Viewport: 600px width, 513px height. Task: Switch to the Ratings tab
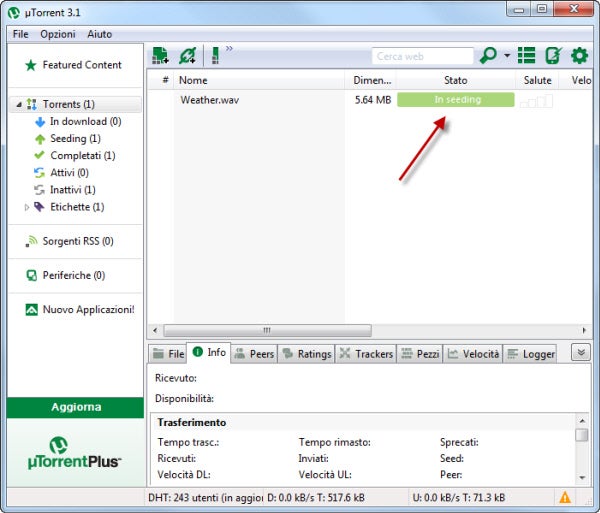click(306, 354)
